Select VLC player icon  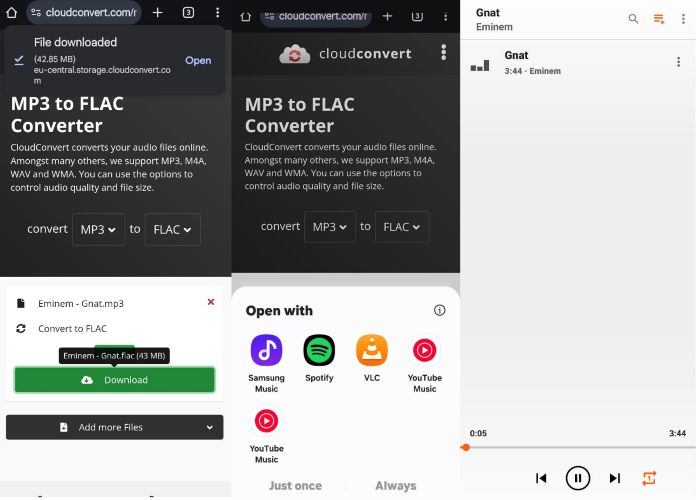[x=371, y=350]
